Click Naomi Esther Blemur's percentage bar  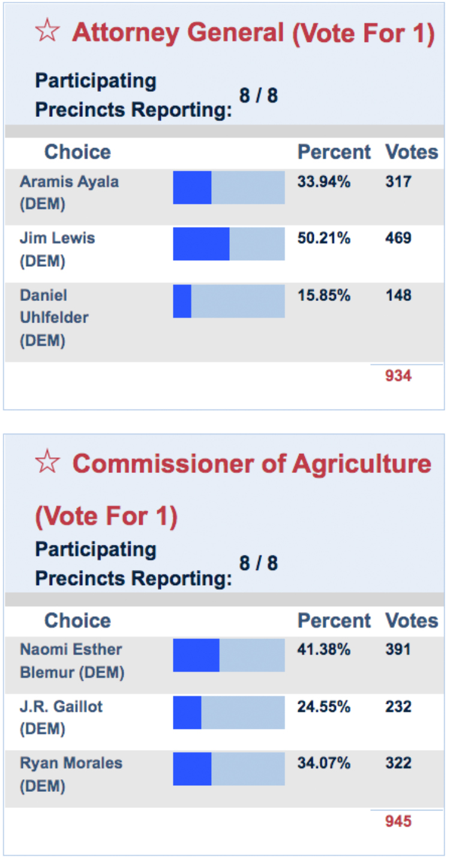coord(229,655)
